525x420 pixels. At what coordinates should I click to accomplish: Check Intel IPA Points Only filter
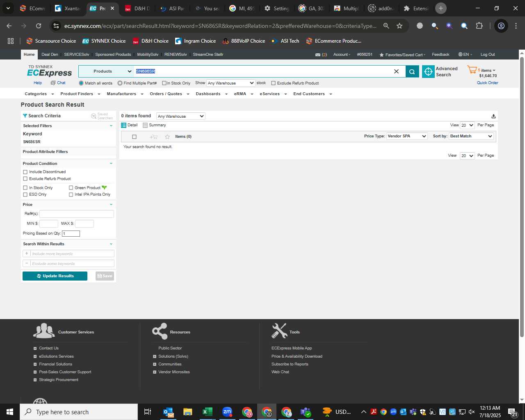pos(71,194)
